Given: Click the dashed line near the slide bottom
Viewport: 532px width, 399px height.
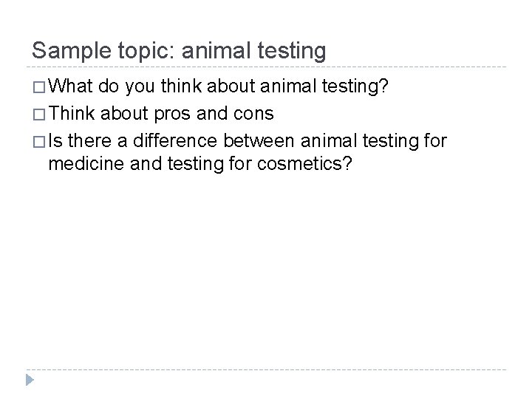Looking at the screenshot, I should click(x=266, y=369).
